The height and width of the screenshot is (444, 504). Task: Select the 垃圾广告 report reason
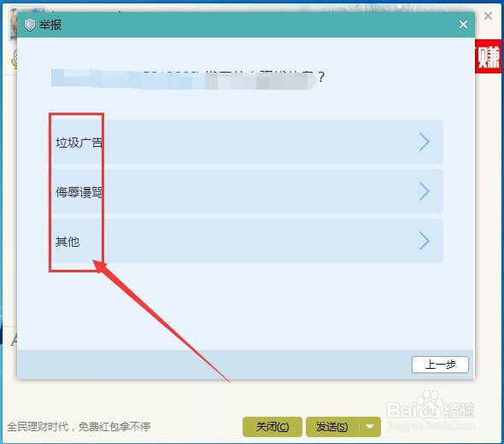pos(247,142)
